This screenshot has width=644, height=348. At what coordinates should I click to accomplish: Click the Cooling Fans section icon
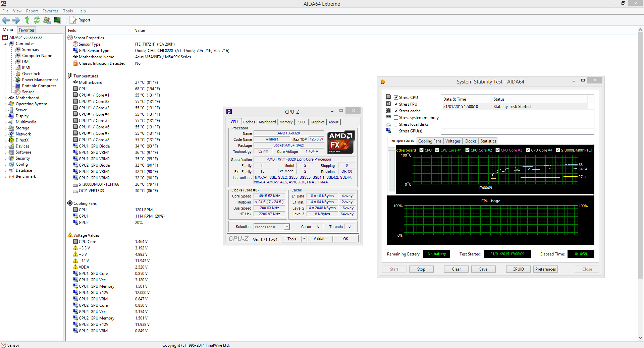[70, 203]
